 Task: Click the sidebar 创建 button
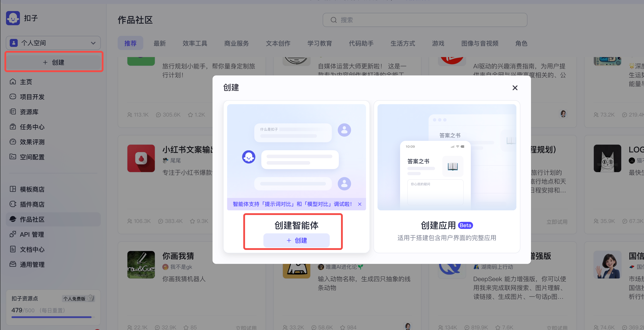point(54,62)
